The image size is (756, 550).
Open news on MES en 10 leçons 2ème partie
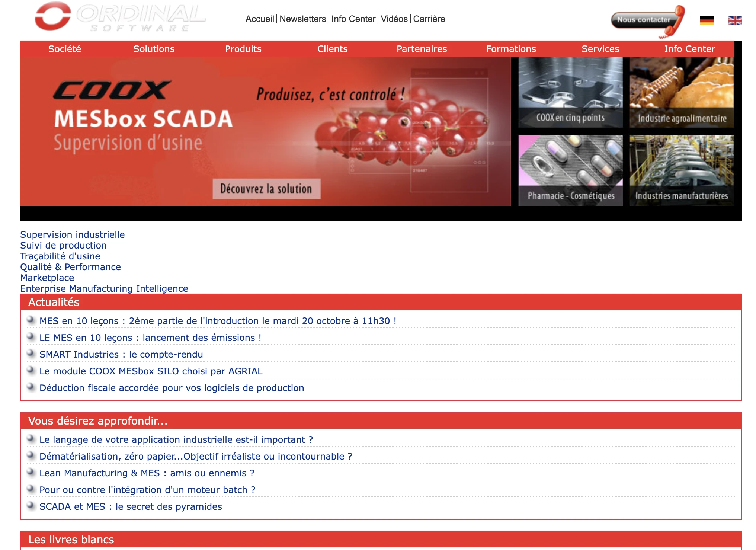click(218, 321)
